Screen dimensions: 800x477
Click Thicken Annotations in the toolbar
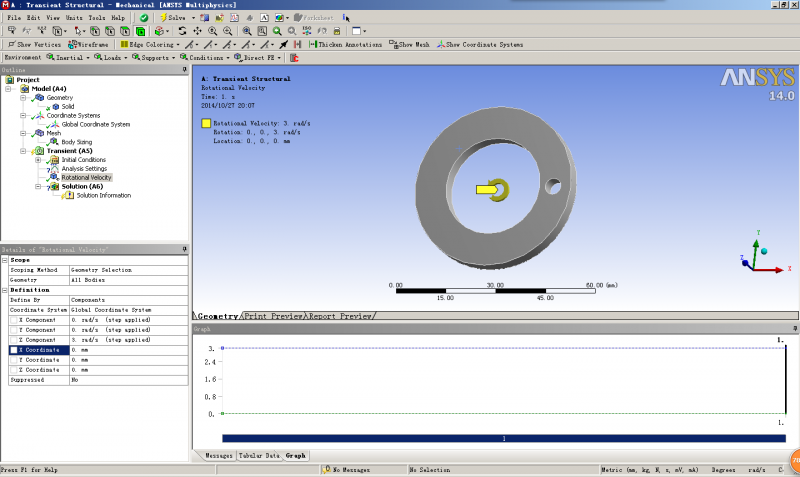coord(347,44)
